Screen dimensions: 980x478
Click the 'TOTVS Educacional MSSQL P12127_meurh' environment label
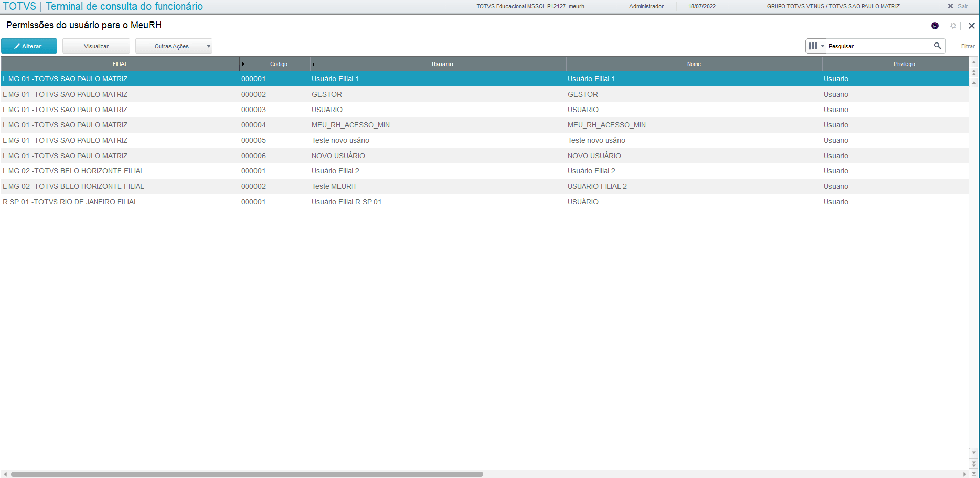click(x=530, y=6)
